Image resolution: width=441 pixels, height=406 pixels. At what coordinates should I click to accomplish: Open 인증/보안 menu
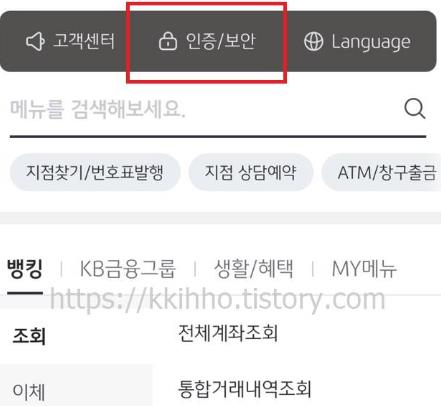point(207,41)
